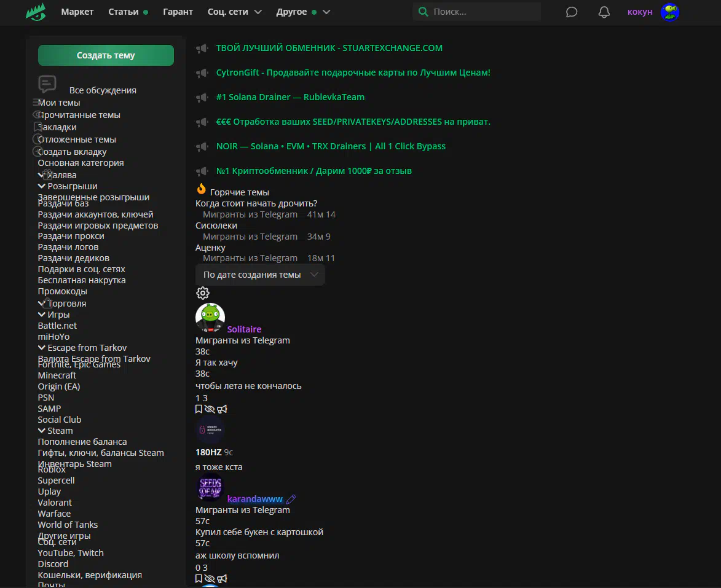This screenshot has height=588, width=721.
Task: Toggle bookmark on karandawww's post
Action: [199, 579]
